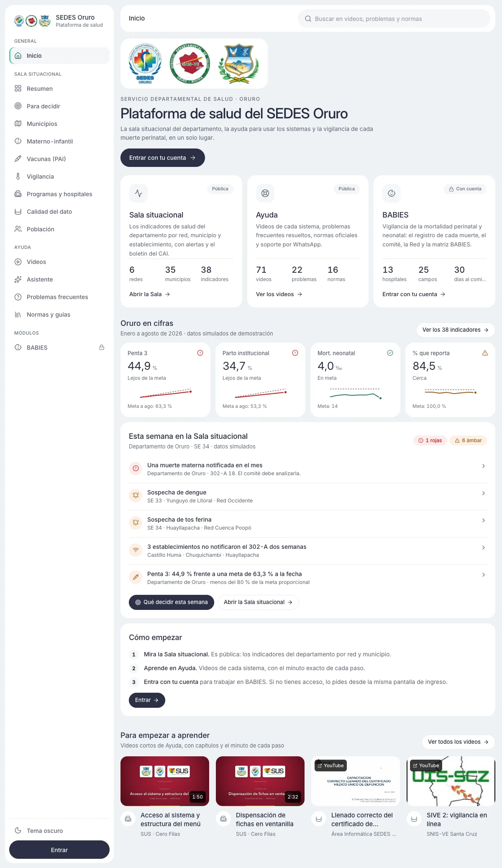
Task: Click the Calidad del dato database icon
Action: 18,211
